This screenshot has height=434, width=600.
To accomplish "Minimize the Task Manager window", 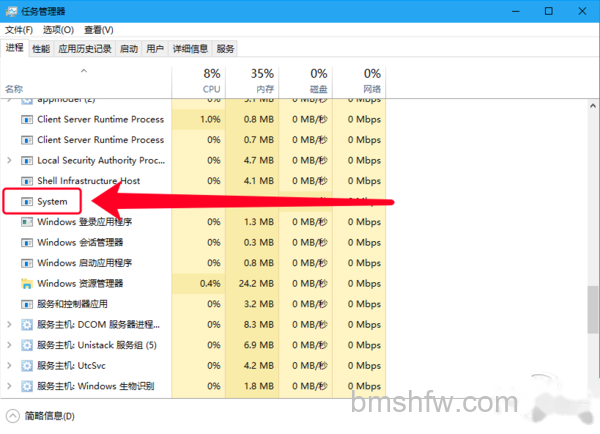I will tap(515, 11).
